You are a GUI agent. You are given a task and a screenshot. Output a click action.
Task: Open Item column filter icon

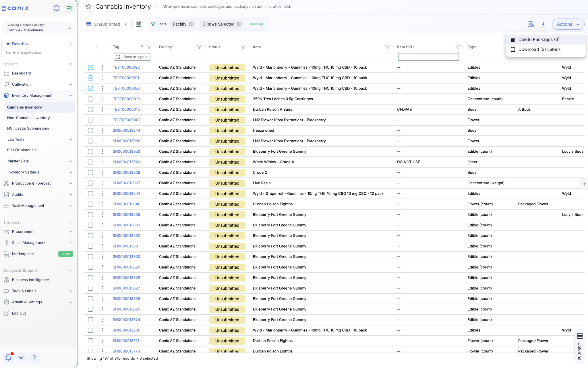click(x=387, y=47)
